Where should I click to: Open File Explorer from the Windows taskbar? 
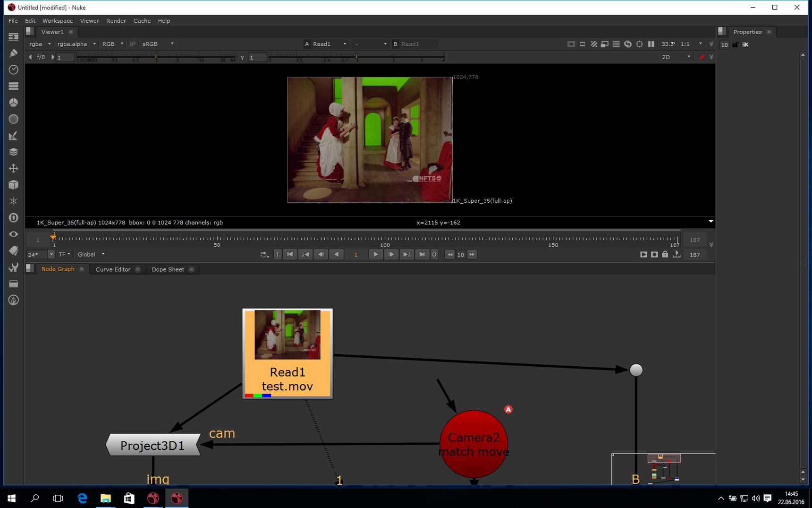106,498
